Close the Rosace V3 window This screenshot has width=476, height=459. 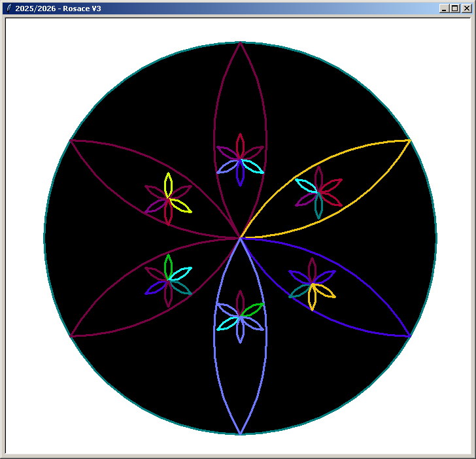[466, 8]
